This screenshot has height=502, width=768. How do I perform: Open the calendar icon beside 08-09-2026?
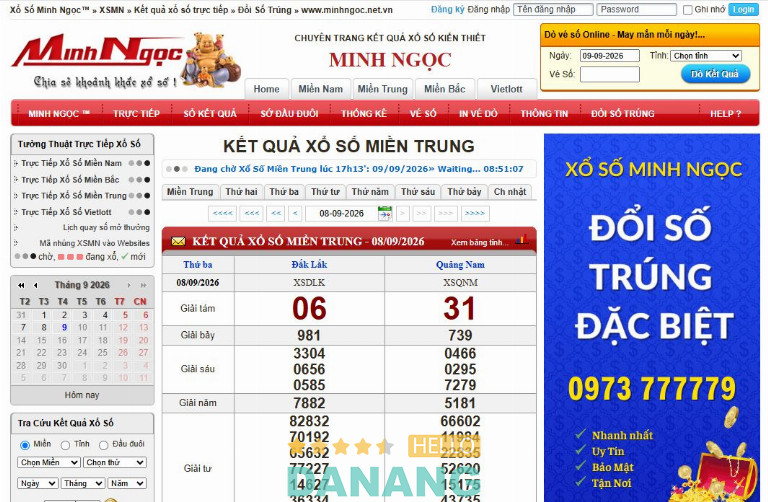tap(384, 214)
